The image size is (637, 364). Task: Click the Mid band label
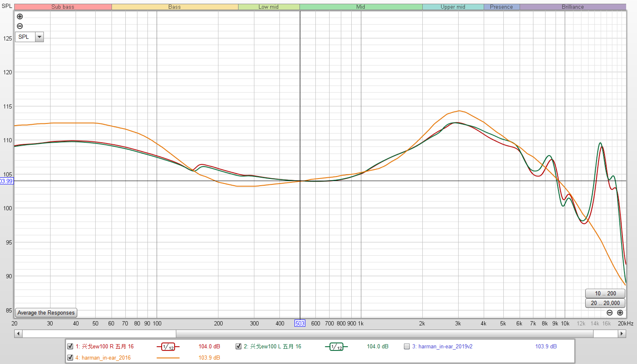361,7
